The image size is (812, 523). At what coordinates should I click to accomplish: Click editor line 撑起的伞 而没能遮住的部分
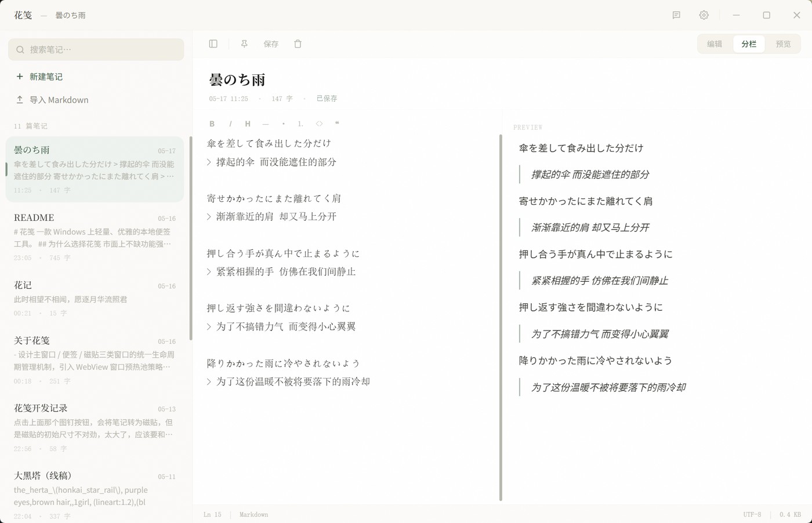pos(271,162)
